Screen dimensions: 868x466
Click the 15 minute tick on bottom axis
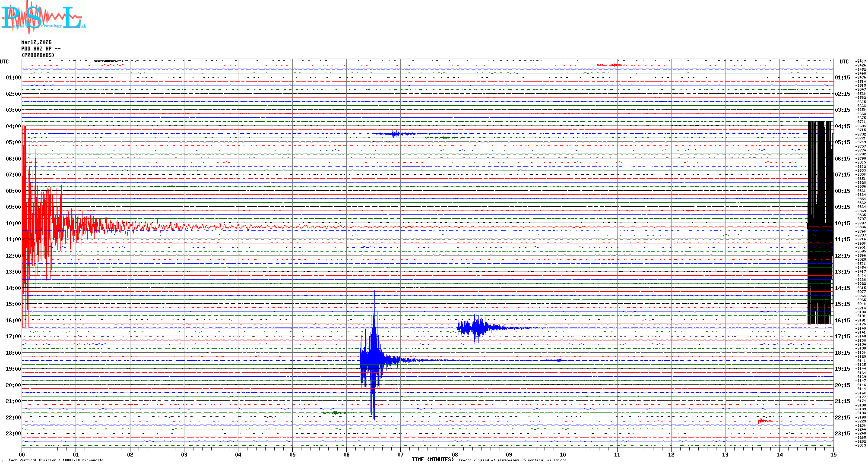(833, 454)
